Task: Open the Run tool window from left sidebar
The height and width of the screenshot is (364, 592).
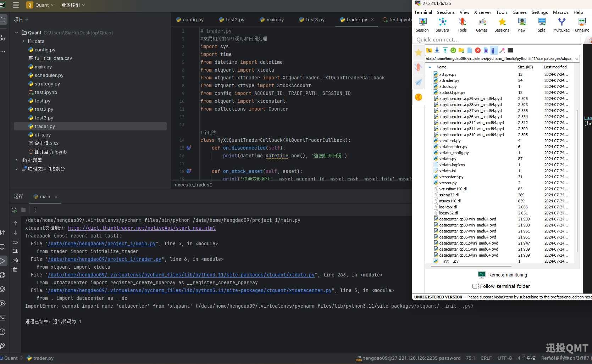Action: [x=2, y=261]
